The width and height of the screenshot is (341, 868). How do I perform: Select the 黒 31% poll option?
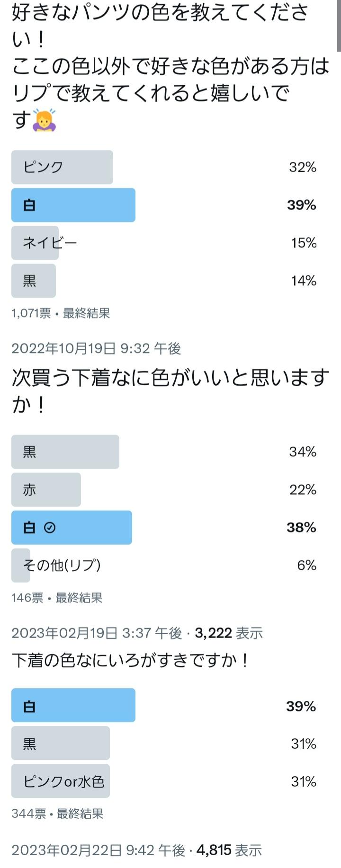(164, 743)
